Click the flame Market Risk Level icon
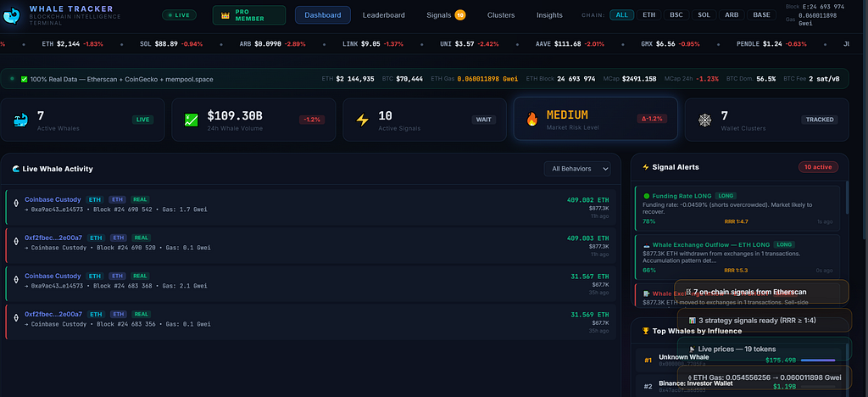Viewport: 868px width, 397px height. pyautogui.click(x=531, y=120)
